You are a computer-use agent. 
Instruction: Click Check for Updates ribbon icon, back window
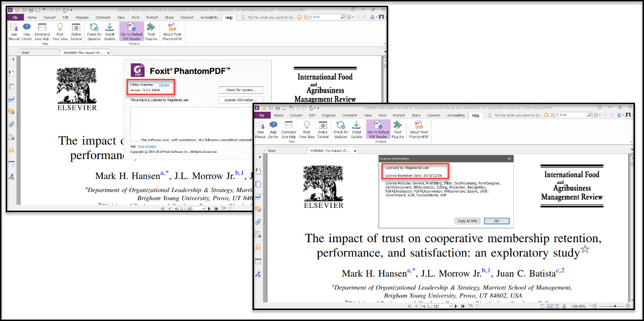(x=94, y=32)
